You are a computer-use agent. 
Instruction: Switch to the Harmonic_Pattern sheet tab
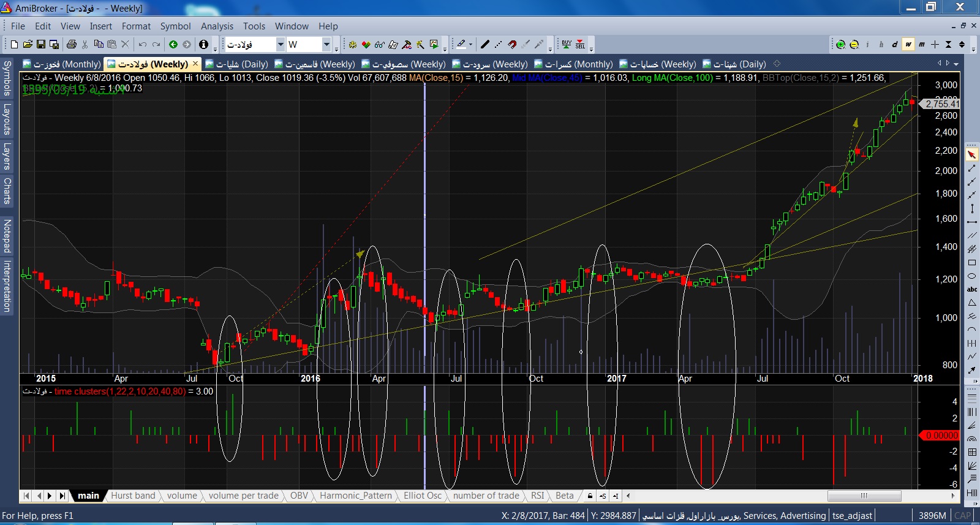point(356,496)
